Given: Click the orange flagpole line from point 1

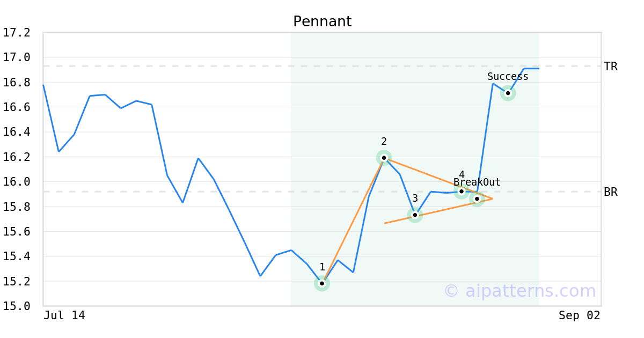Looking at the screenshot, I should [x=353, y=221].
